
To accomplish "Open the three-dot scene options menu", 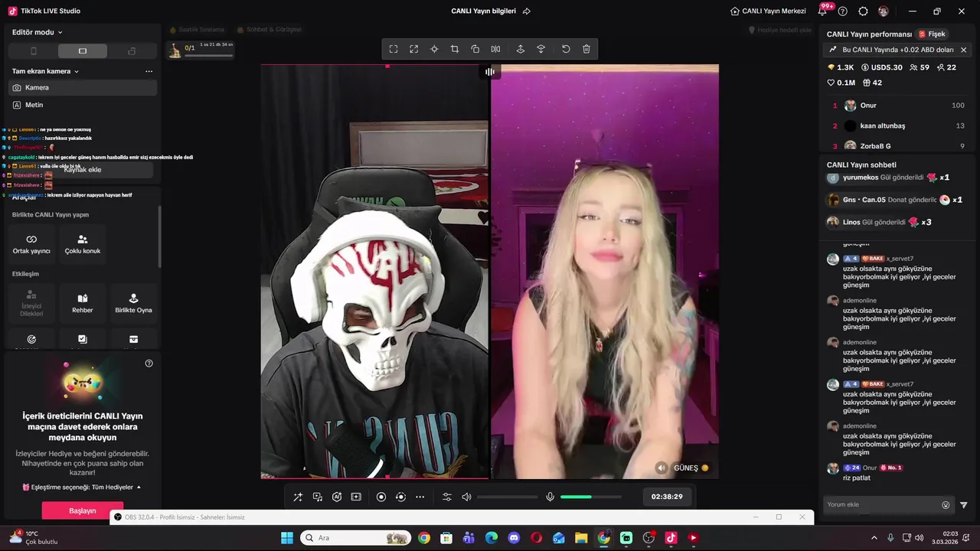I will pyautogui.click(x=149, y=71).
